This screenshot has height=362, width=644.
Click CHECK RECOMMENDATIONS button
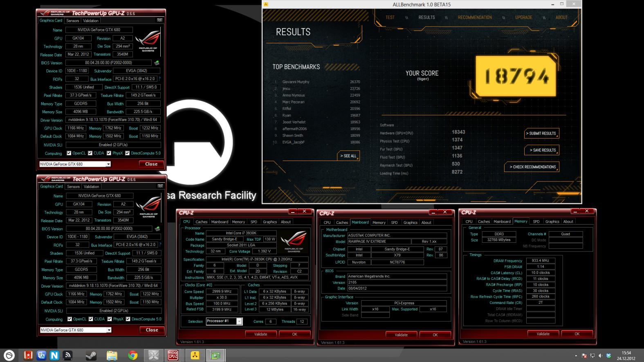[532, 167]
